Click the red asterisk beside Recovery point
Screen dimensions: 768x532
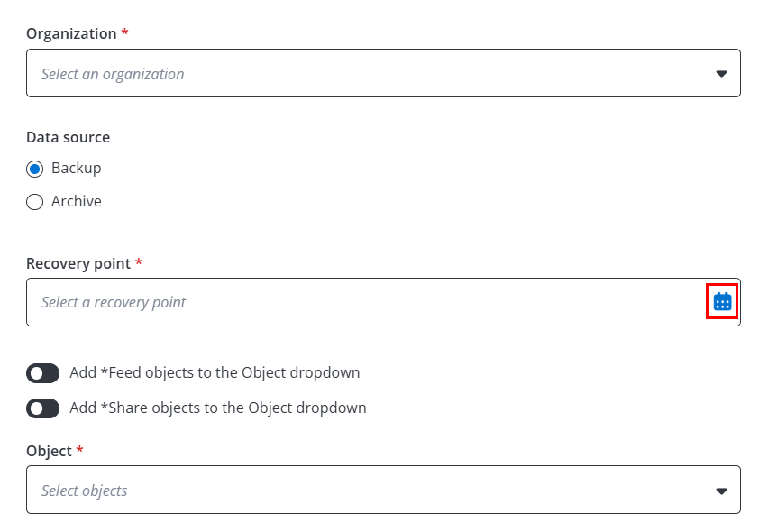[139, 262]
